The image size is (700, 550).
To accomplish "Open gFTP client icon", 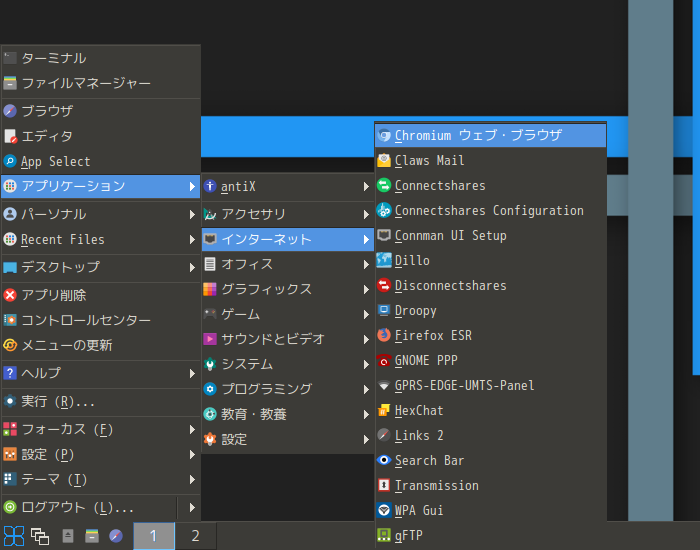I will pyautogui.click(x=384, y=535).
